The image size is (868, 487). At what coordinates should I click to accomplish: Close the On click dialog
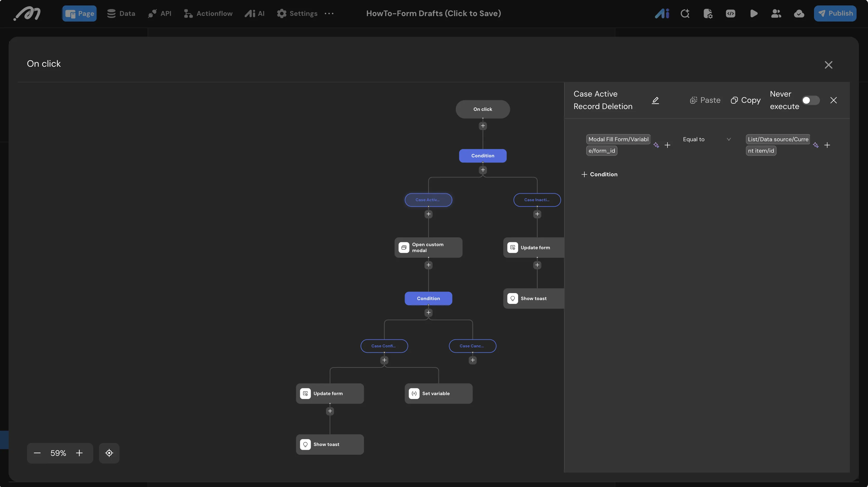829,65
